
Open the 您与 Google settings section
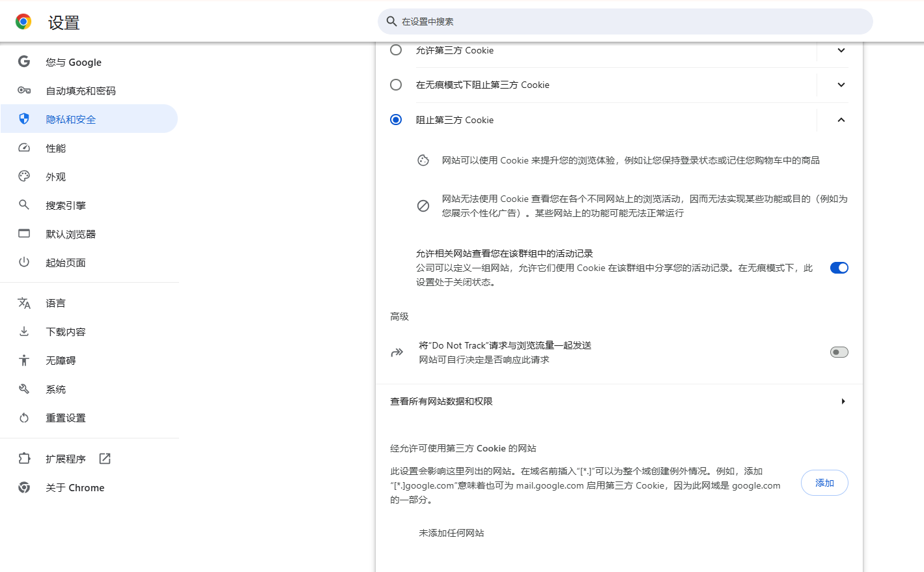pyautogui.click(x=89, y=62)
